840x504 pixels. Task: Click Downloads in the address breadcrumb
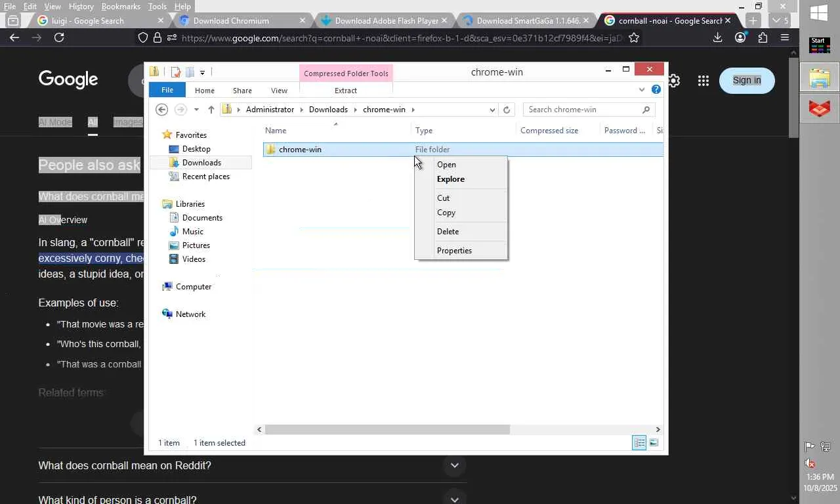[328, 110]
